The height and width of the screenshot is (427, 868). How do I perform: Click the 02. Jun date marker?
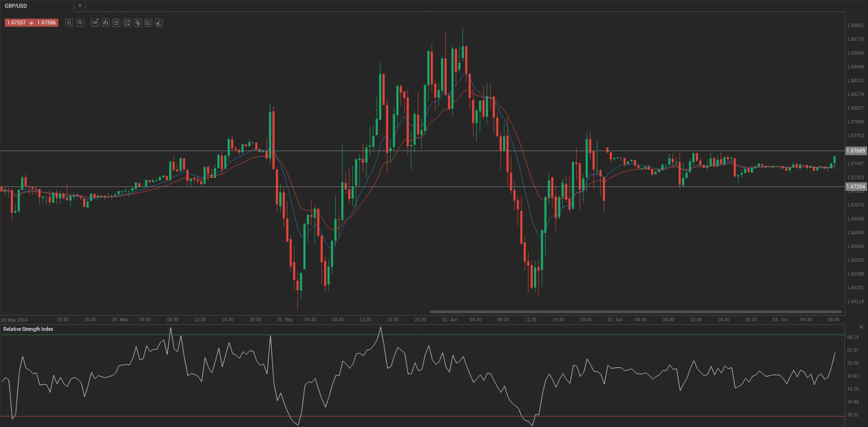tap(615, 319)
